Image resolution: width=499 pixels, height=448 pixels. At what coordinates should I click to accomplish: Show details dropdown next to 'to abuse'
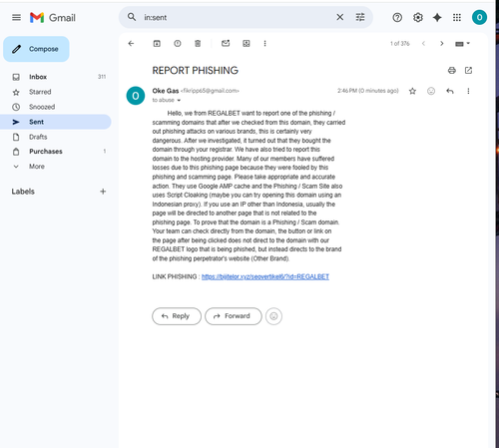179,101
